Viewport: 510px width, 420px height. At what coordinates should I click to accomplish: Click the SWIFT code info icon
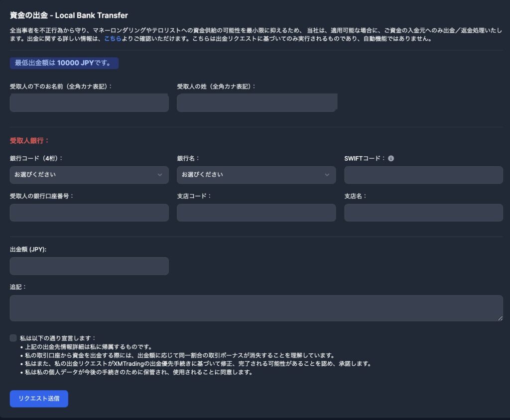coord(391,159)
